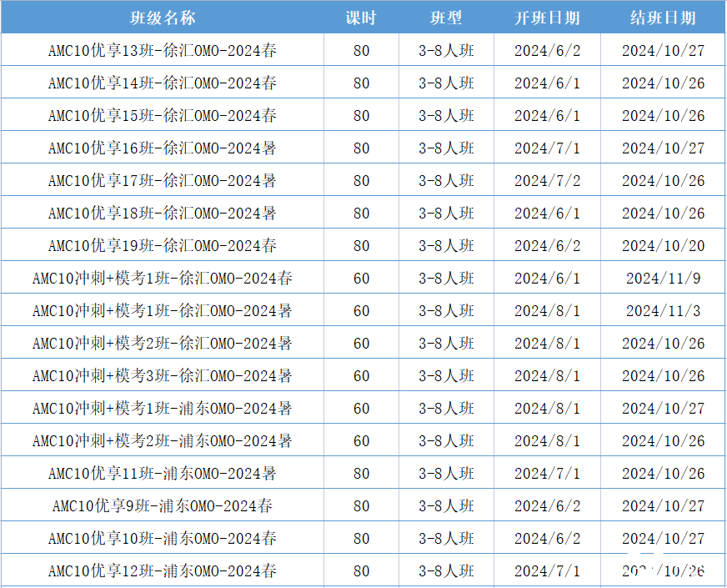Click 3-8人班 in the 冲刺+模考2班-徐汇 row
This screenshot has height=588, width=727.
tap(446, 343)
